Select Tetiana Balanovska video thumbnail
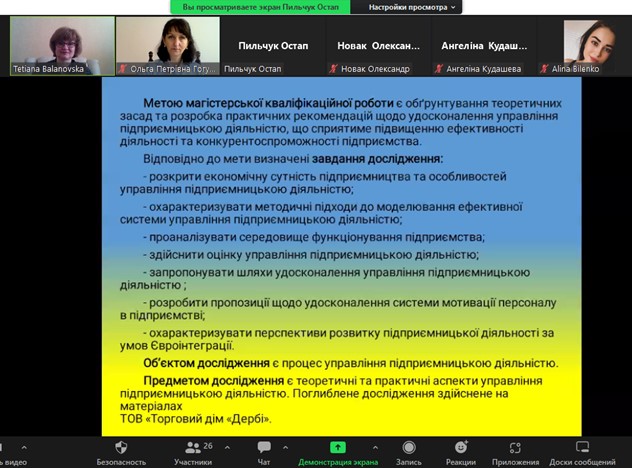The width and height of the screenshot is (632, 468). coord(62,46)
